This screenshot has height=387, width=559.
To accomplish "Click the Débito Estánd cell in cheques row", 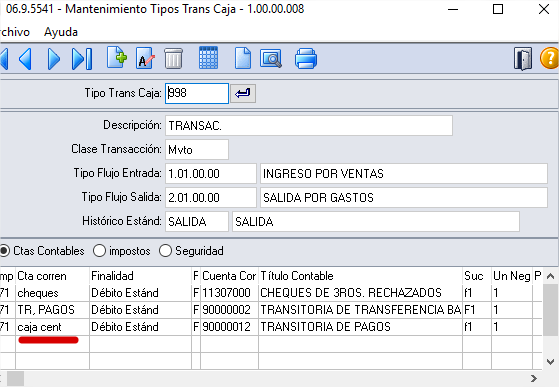I will point(140,293).
